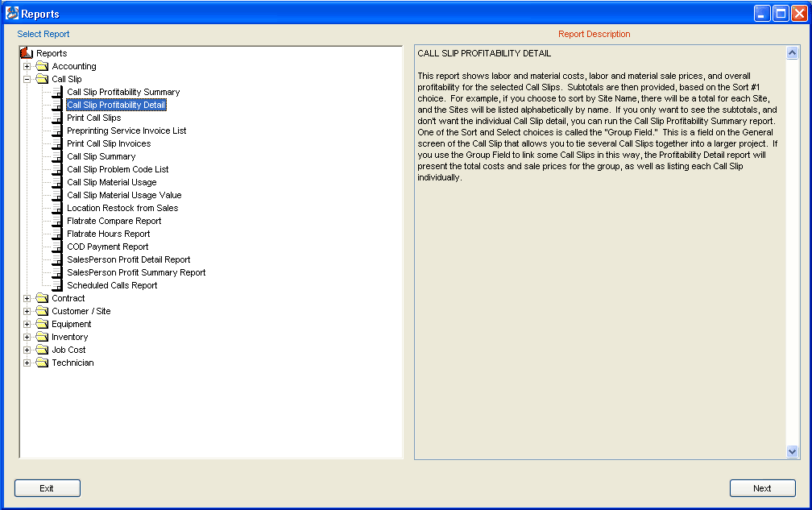812x510 pixels.
Task: Click the Reports window title bar icon
Action: [x=12, y=14]
